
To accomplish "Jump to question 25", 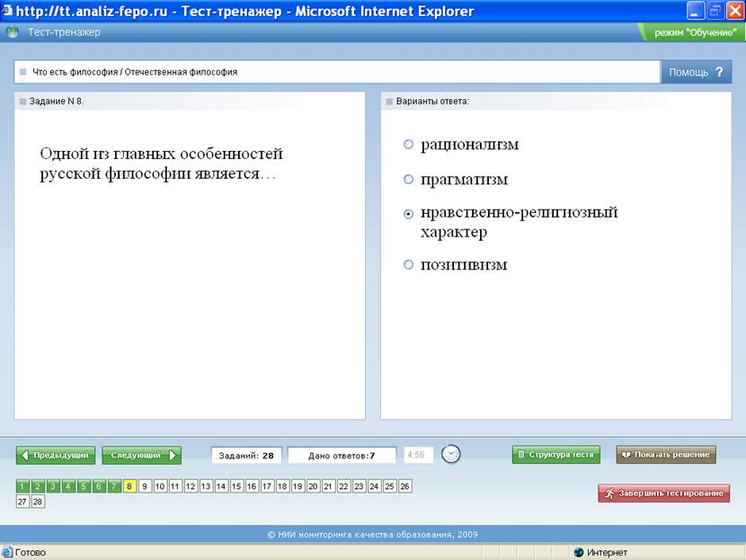I will (389, 486).
